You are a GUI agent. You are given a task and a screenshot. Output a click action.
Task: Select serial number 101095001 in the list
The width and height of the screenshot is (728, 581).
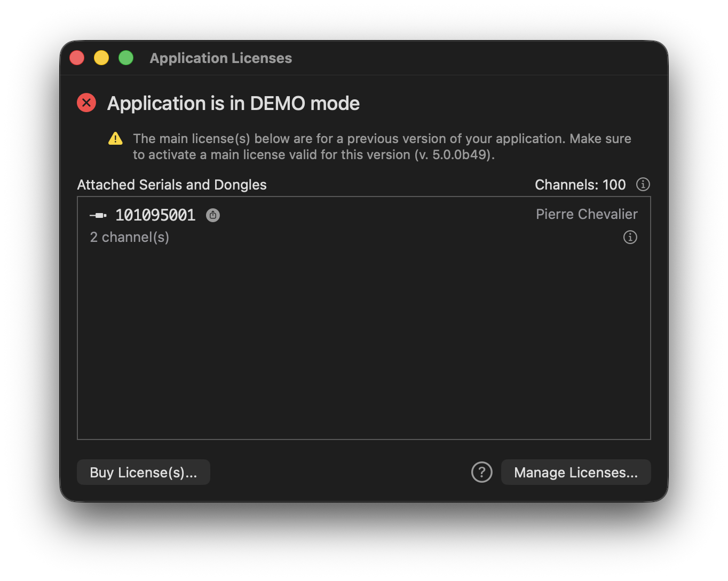[155, 215]
